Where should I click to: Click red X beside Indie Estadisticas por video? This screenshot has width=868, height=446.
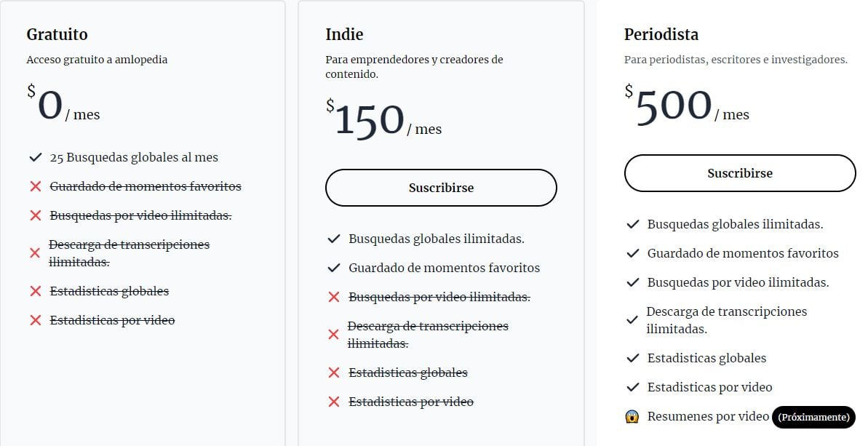334,402
